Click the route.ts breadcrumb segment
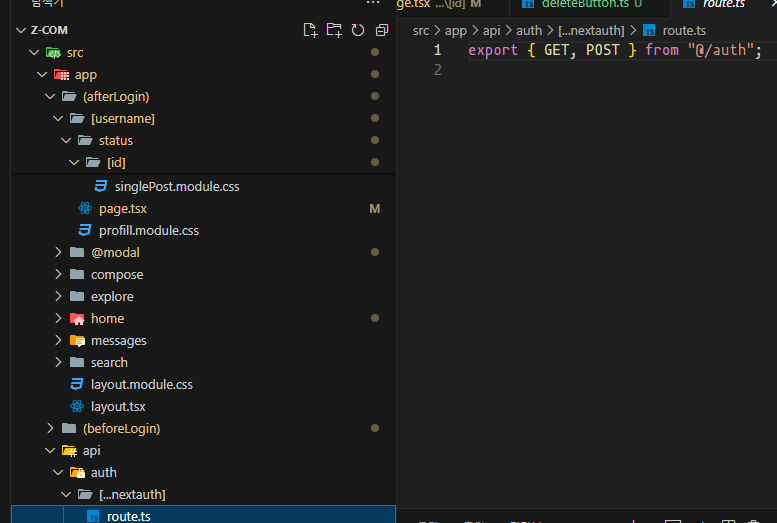This screenshot has height=523, width=777. pyautogui.click(x=684, y=31)
